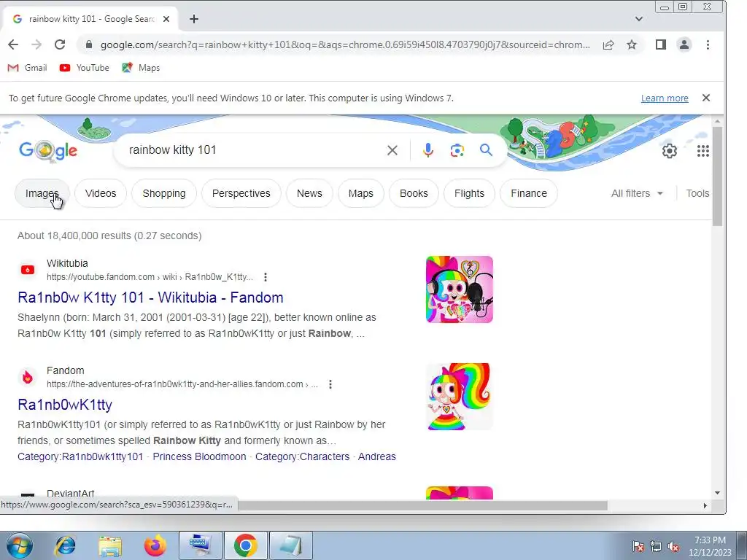Screen dimensions: 747x560
Task: Select the Finance filter chip
Action: pyautogui.click(x=529, y=193)
